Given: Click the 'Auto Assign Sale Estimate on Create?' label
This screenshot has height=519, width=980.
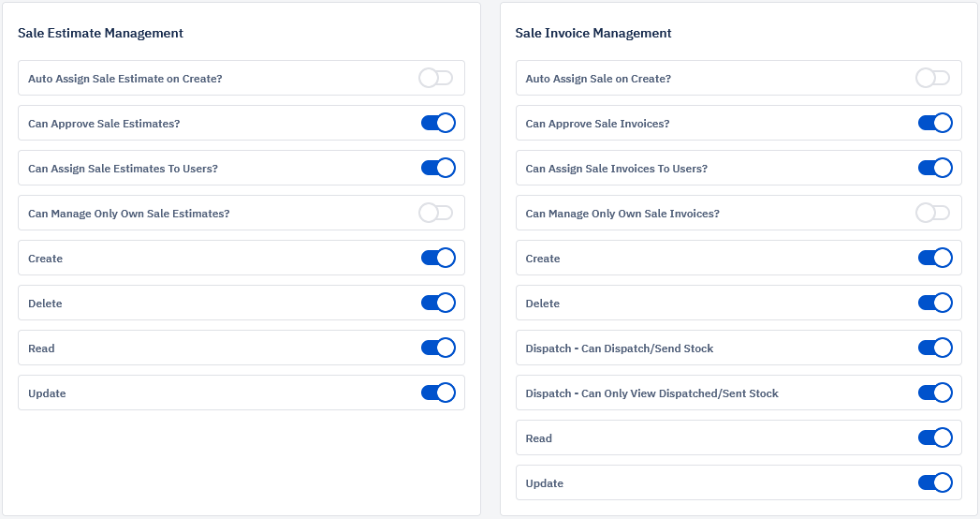Looking at the screenshot, I should (x=125, y=79).
